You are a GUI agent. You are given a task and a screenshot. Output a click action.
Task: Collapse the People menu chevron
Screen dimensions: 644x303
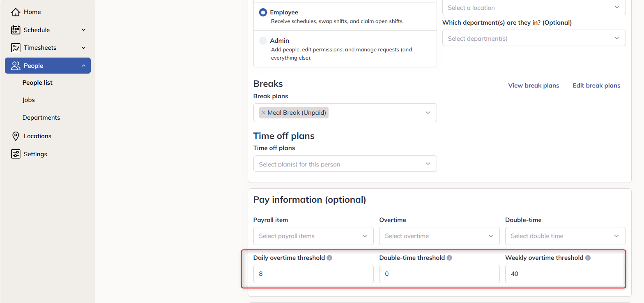pos(83,66)
